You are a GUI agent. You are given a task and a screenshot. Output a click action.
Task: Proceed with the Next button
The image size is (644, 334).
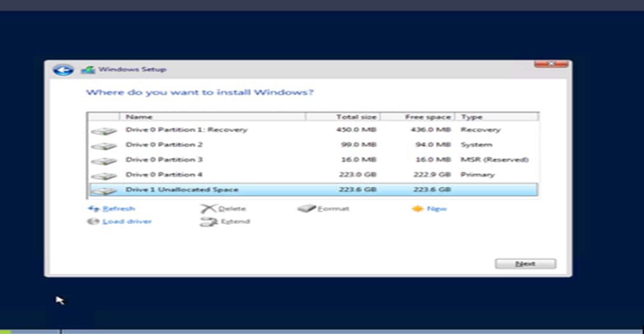click(525, 264)
